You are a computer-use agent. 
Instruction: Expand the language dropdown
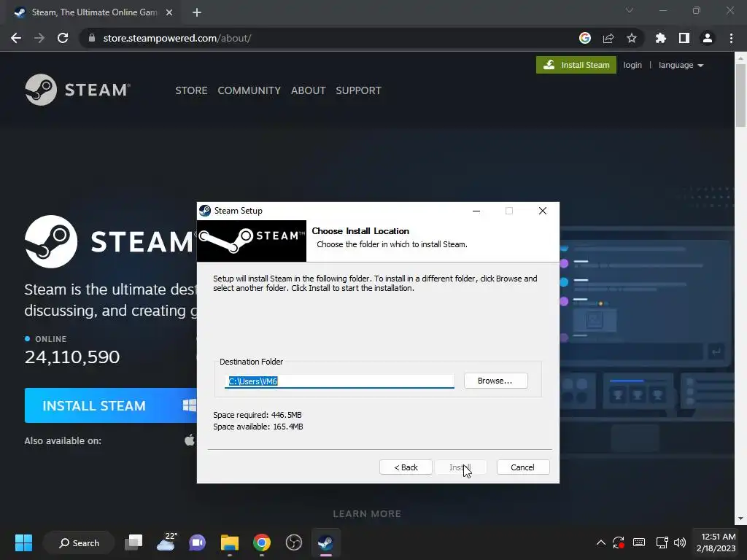681,65
